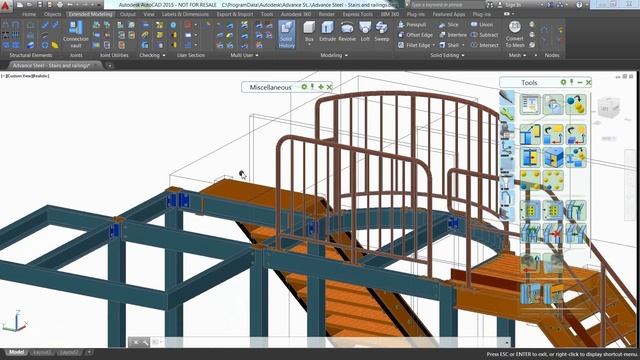Open the AutoCAD application menu logo
The height and width of the screenshot is (360, 640).
click(5, 5)
